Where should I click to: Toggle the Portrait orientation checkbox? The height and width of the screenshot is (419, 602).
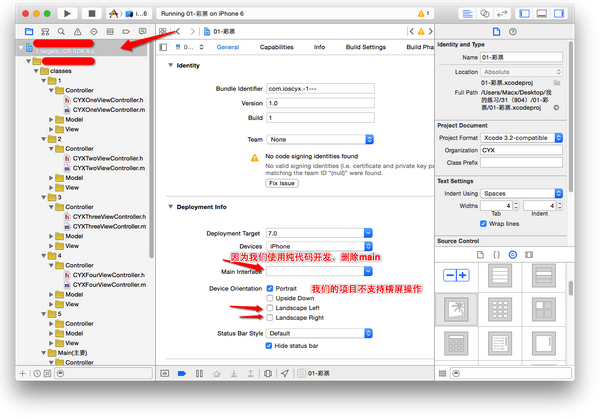[270, 288]
